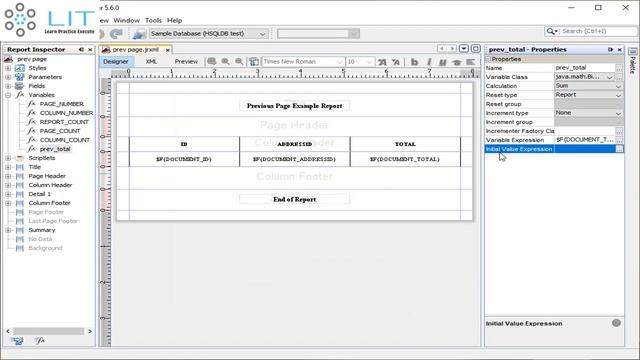This screenshot has width=640, height=360.
Task: Click the fx icon under inspector scrollbar
Action: pyautogui.click(x=40, y=340)
